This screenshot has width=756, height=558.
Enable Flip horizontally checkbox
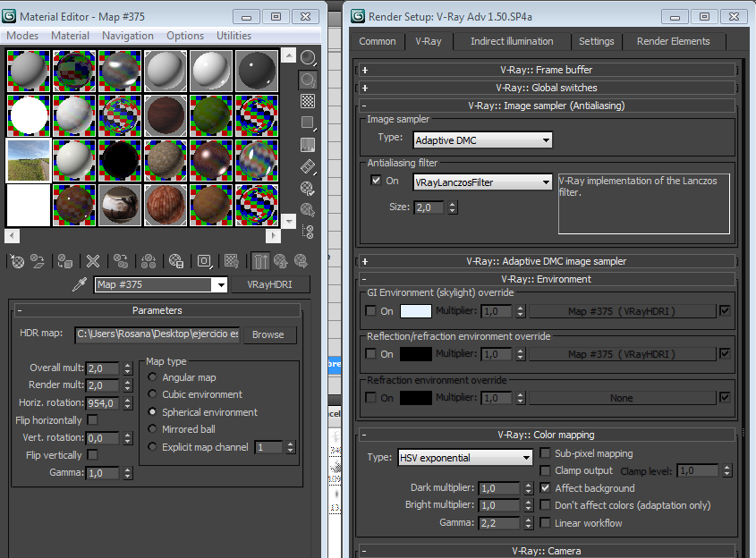[x=93, y=420]
